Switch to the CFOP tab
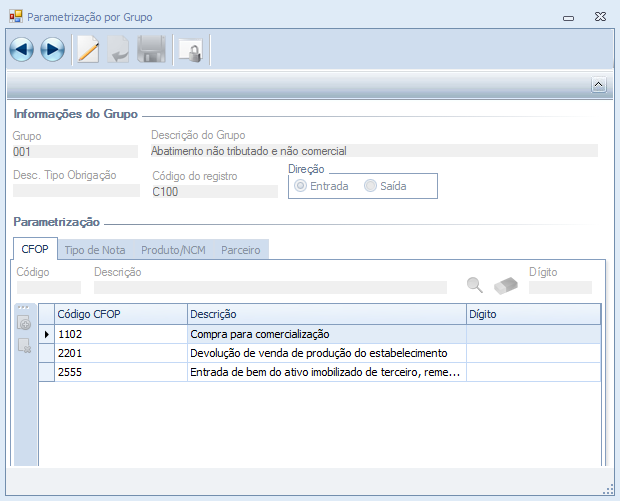 pyautogui.click(x=35, y=249)
